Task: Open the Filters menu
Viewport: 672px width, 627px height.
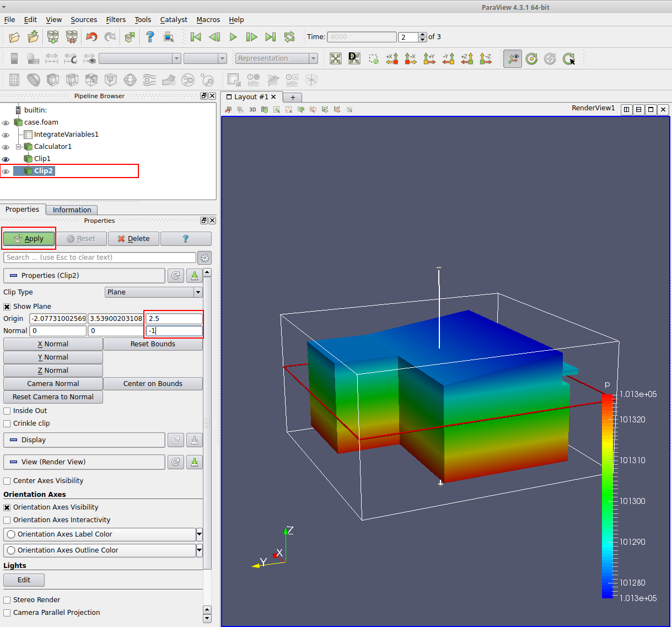Action: 116,19
